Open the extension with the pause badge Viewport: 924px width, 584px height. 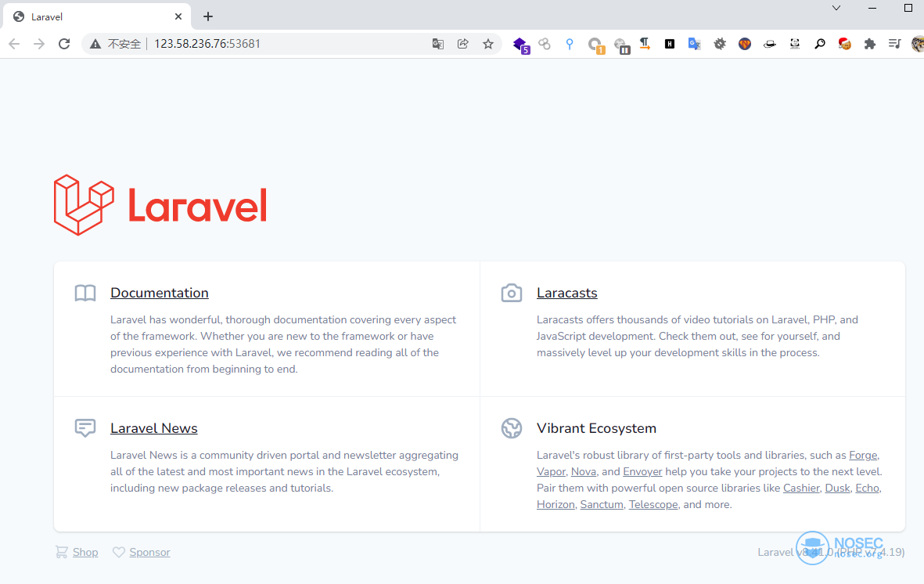tap(621, 45)
